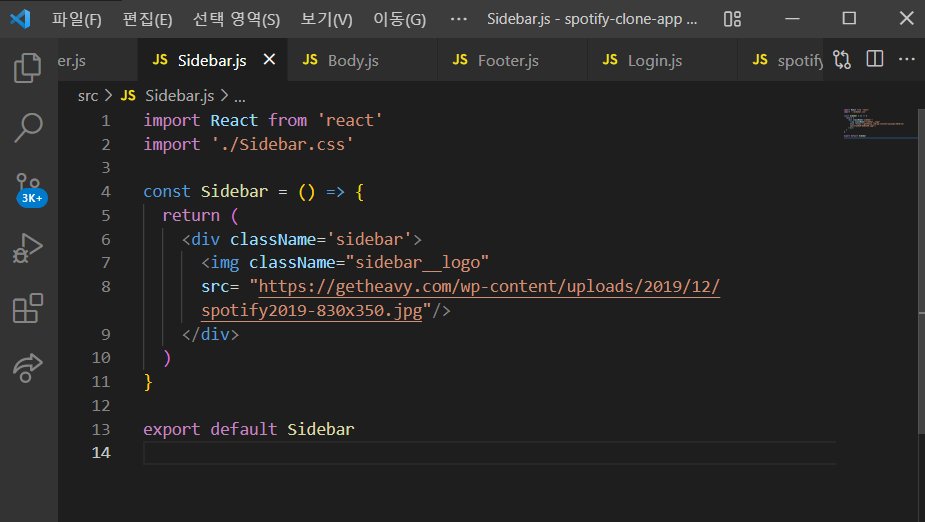This screenshot has height=522, width=925.
Task: Click the JS icon on Footer.js tab
Action: tap(460, 60)
